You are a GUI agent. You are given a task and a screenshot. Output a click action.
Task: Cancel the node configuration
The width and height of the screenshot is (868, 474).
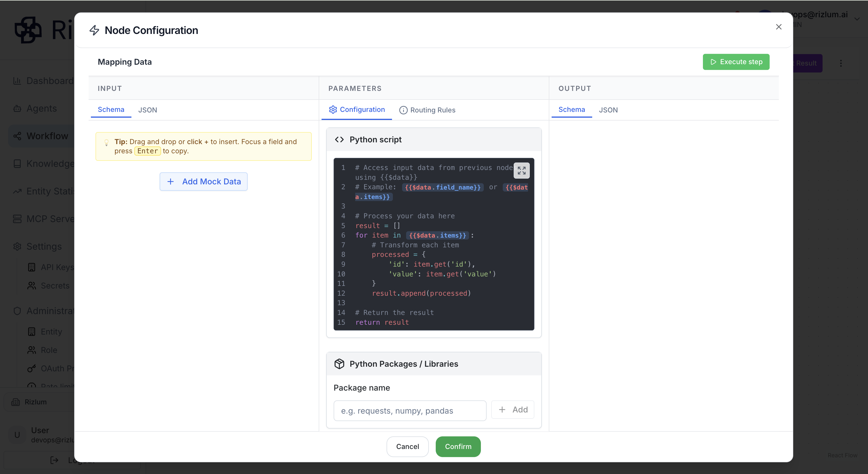(x=407, y=447)
